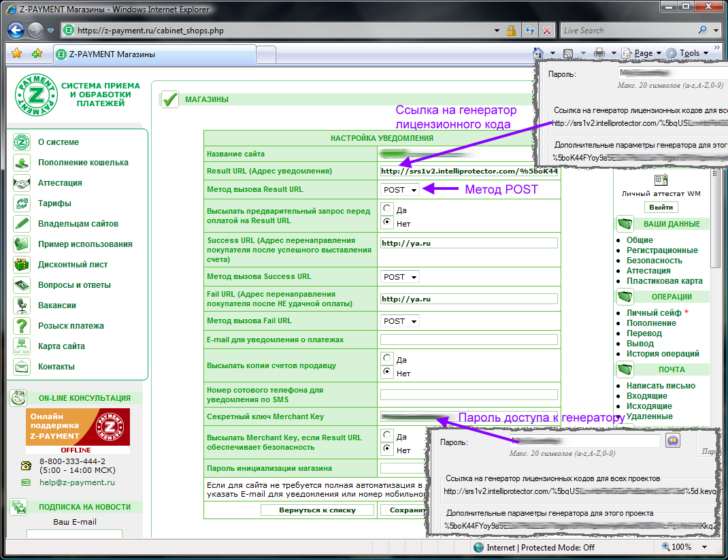Go back with the browser Back arrow
Image resolution: width=728 pixels, height=560 pixels.
point(16,30)
